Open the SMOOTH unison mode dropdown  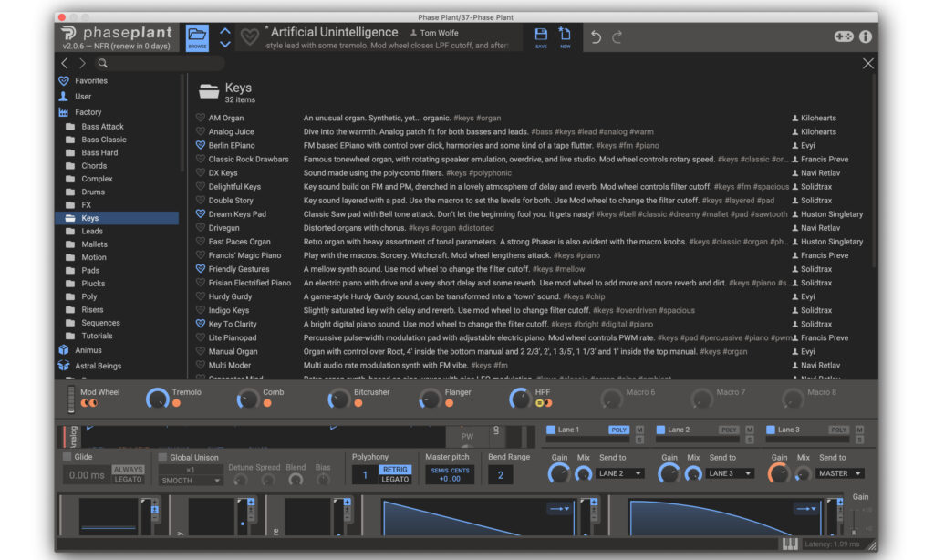(x=190, y=480)
